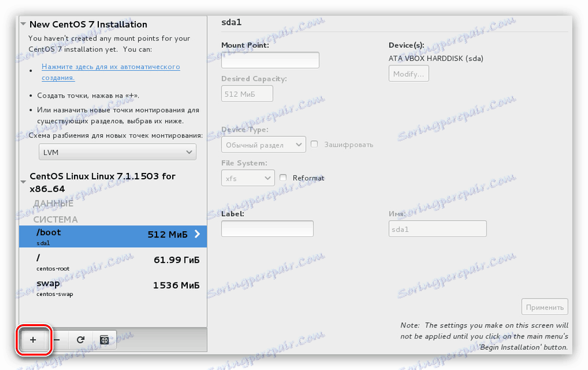This screenshot has width=588, height=370.
Task: Collapse the CentOS Linux 7.1.1503 section
Action: (24, 182)
